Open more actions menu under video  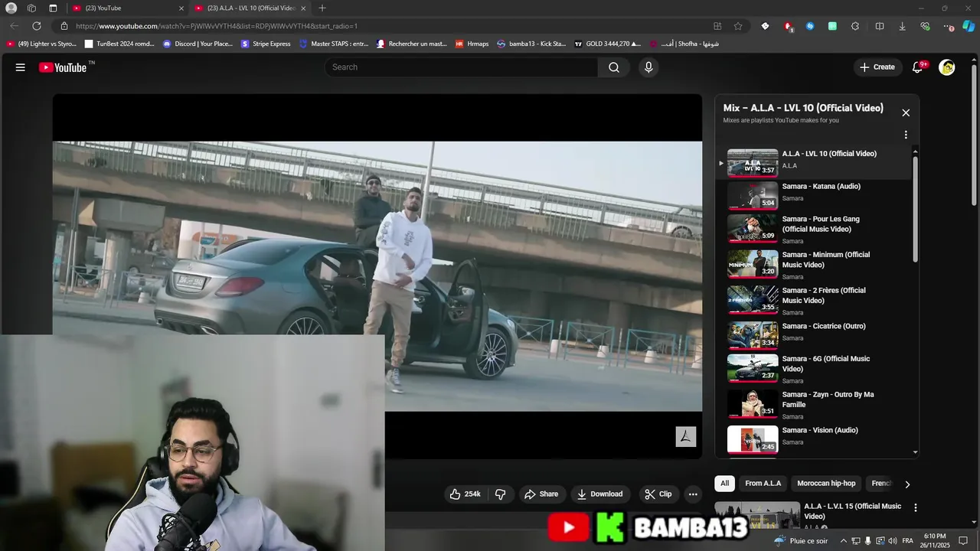pos(693,494)
